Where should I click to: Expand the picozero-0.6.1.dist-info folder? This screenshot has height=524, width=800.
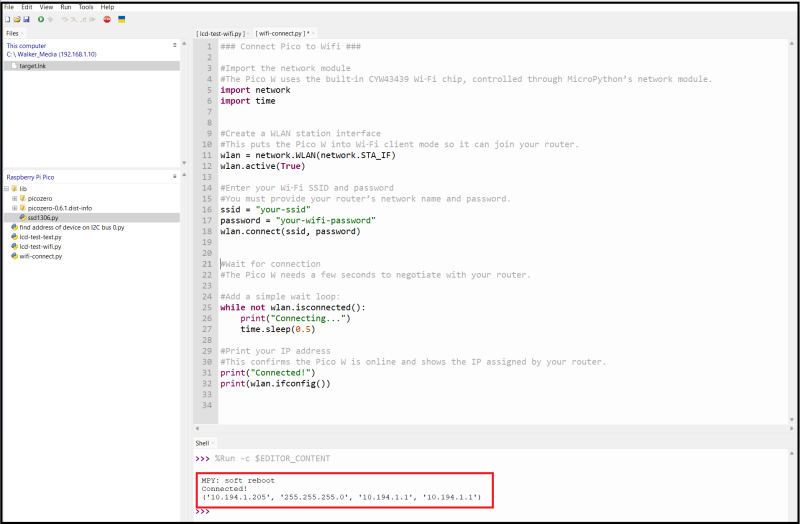tap(14, 208)
